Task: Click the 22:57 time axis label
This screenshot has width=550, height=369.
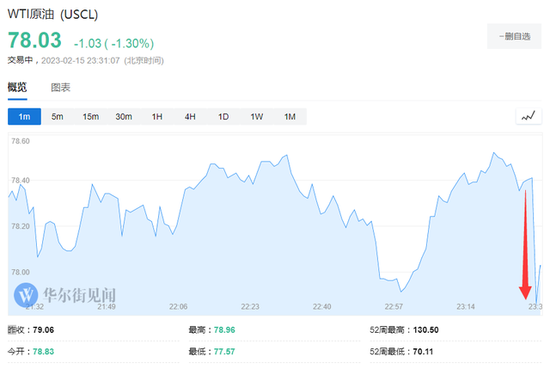Action: tap(394, 307)
